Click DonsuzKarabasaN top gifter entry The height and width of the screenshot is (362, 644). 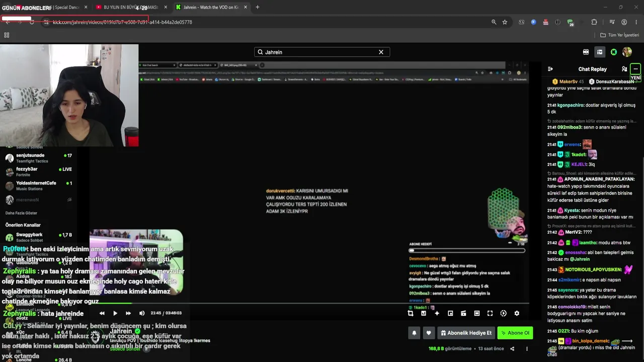point(611,81)
